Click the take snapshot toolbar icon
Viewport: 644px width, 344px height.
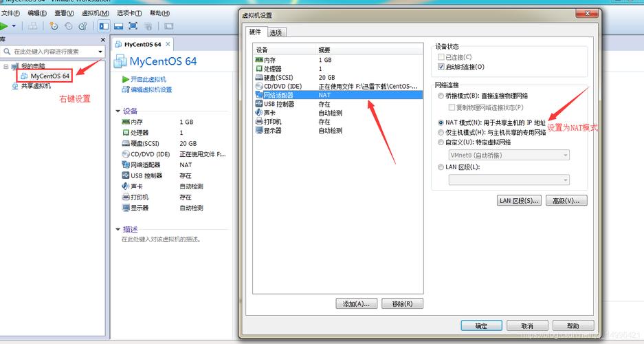pyautogui.click(x=54, y=26)
